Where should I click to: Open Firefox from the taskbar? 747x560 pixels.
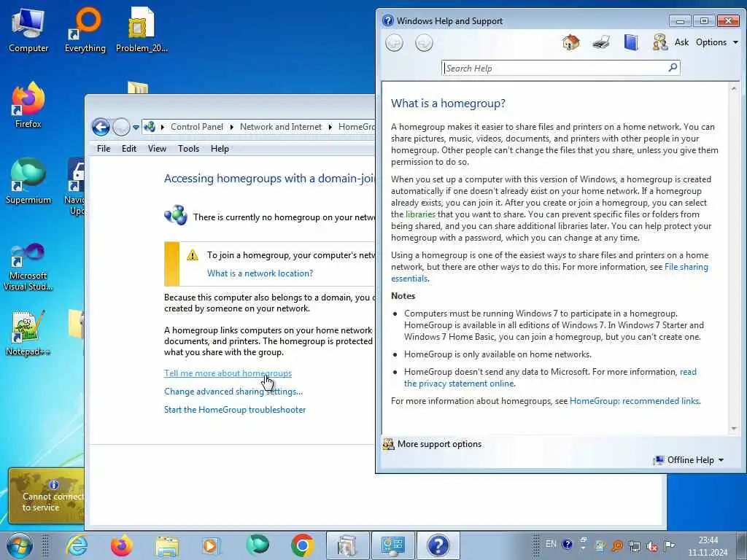(x=121, y=545)
